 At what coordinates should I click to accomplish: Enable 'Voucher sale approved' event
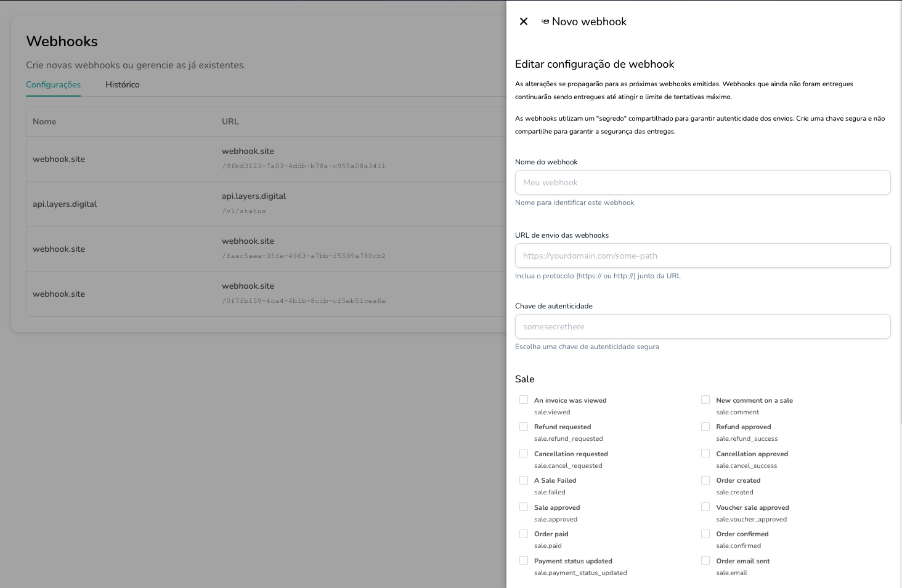pyautogui.click(x=705, y=507)
